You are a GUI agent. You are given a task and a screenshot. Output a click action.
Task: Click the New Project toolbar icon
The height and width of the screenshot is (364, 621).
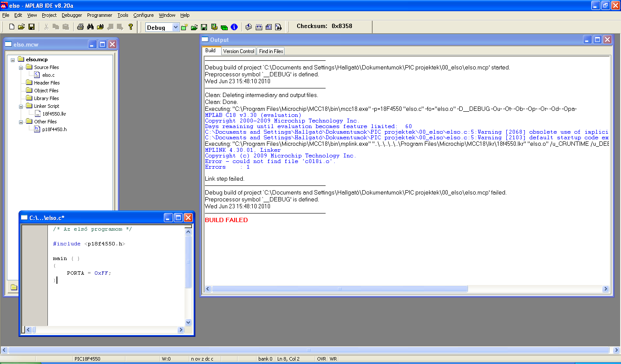[184, 27]
